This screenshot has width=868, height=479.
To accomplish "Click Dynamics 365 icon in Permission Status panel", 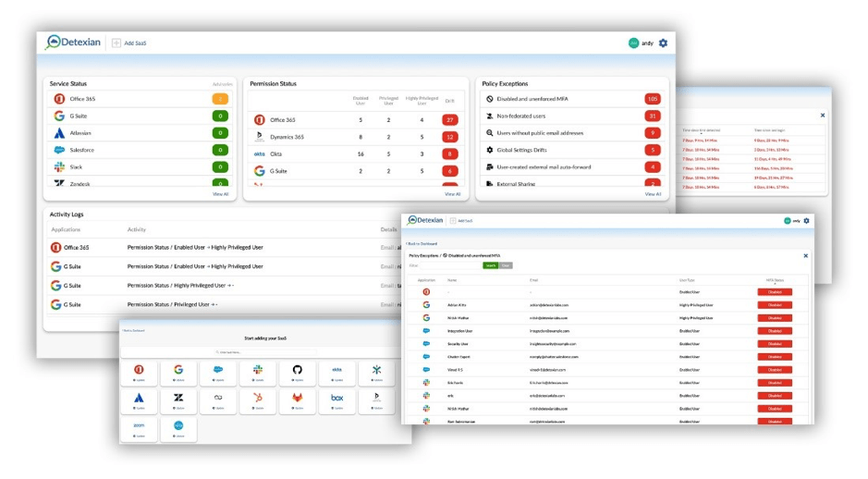I will (259, 136).
